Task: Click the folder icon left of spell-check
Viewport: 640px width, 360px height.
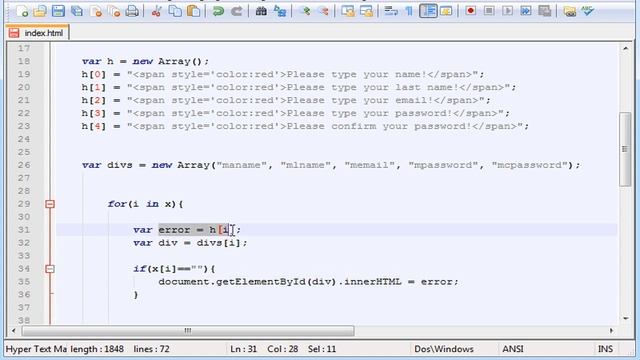Action: tap(569, 11)
